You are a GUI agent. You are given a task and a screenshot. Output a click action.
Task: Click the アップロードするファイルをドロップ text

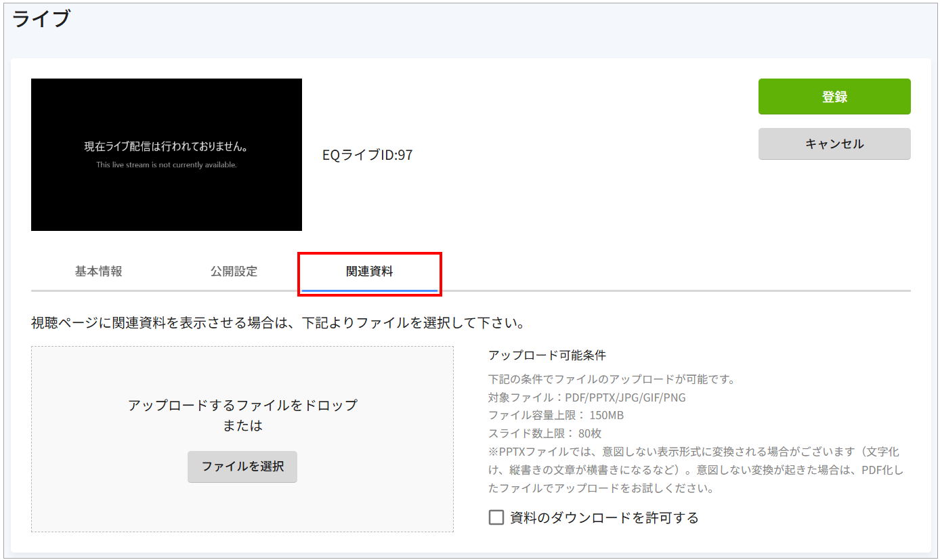(x=242, y=406)
